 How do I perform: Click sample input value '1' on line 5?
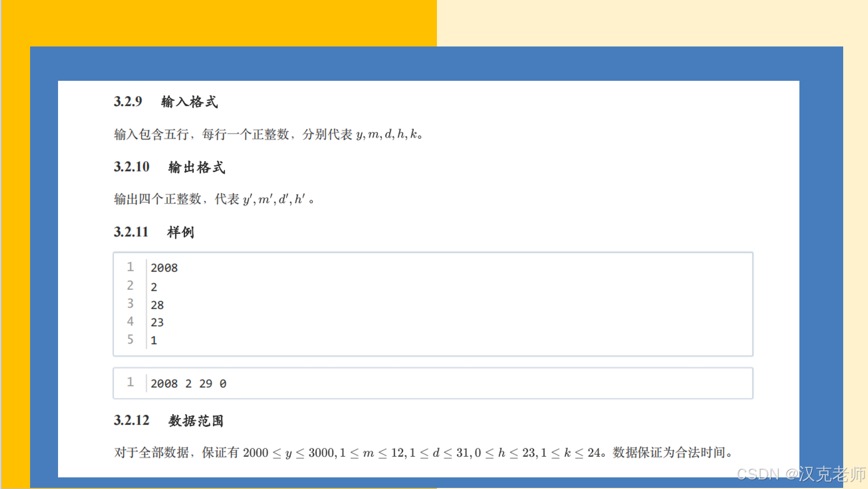pyautogui.click(x=154, y=340)
